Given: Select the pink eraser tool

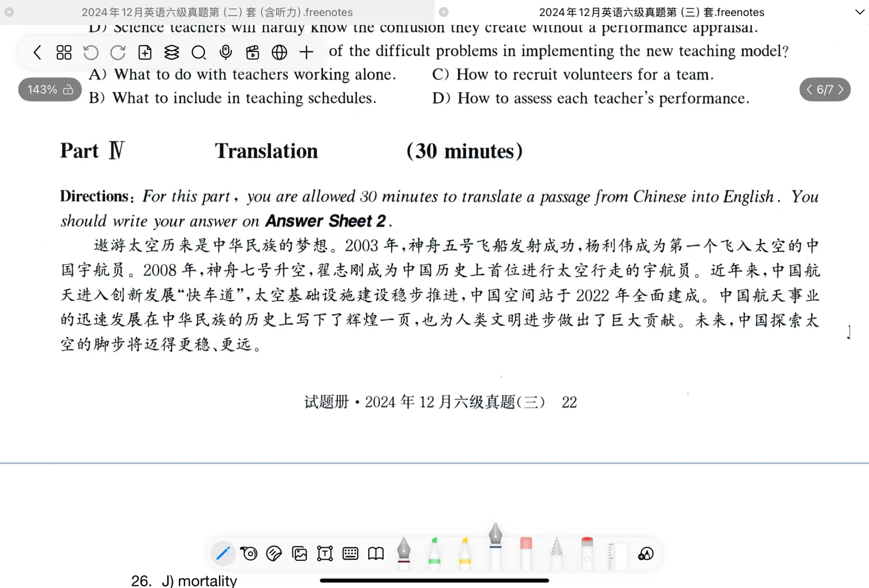Looking at the screenshot, I should [526, 553].
